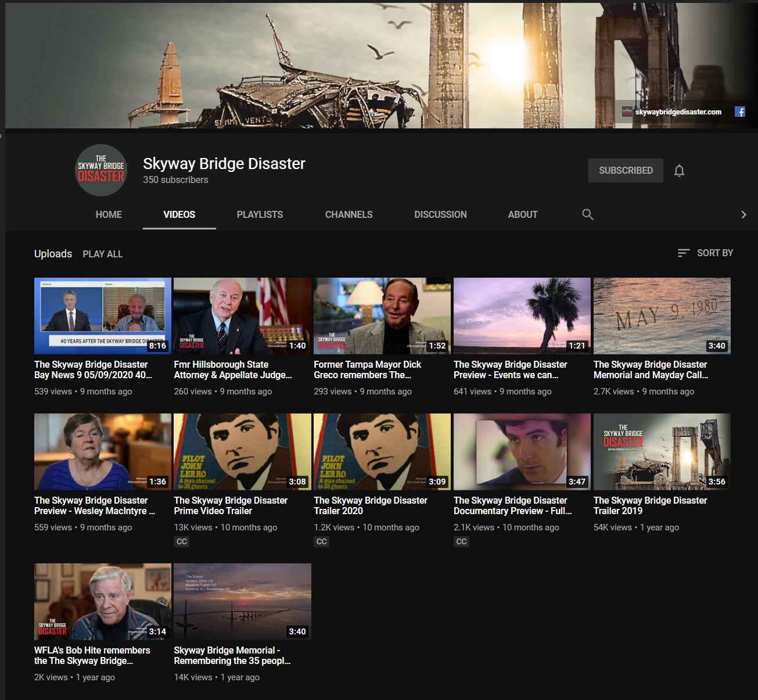Screen dimensions: 758x700
Task: Play the Wesley MacIntyre thumbnail (1:36)
Action: point(103,452)
